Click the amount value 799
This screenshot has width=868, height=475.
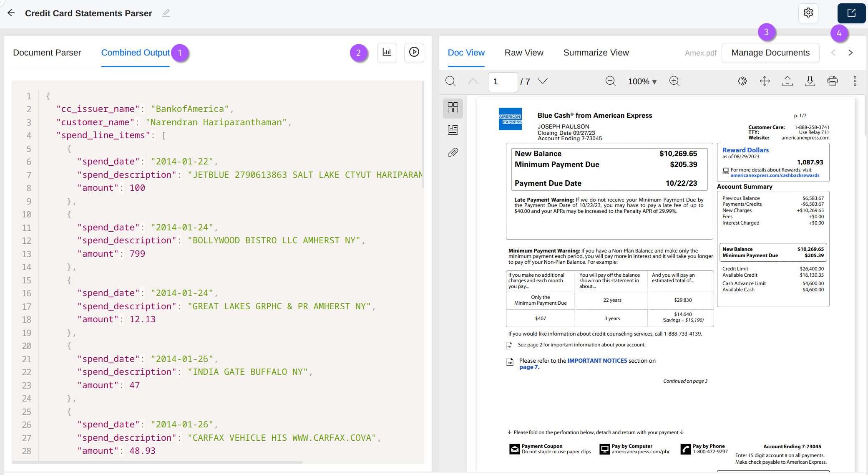(x=137, y=254)
